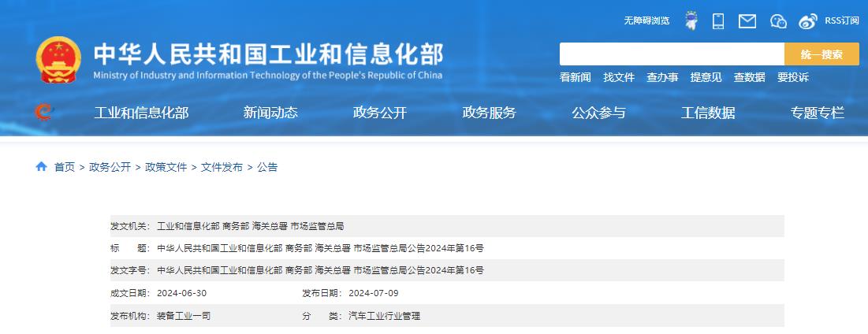Open the 新闻动态 navigation menu
Viewport: 868px width, 334px height.
pyautogui.click(x=270, y=113)
